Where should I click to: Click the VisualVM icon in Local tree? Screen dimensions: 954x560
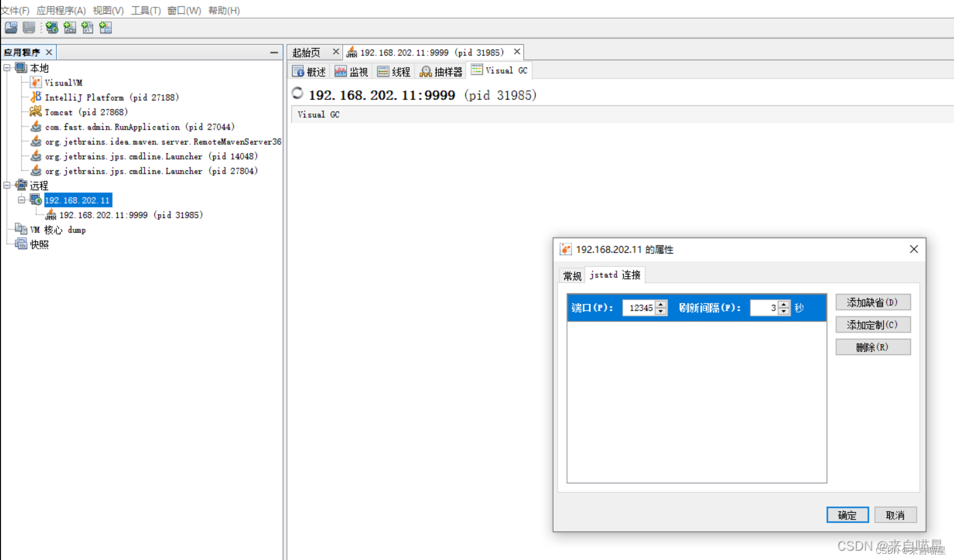(x=36, y=83)
